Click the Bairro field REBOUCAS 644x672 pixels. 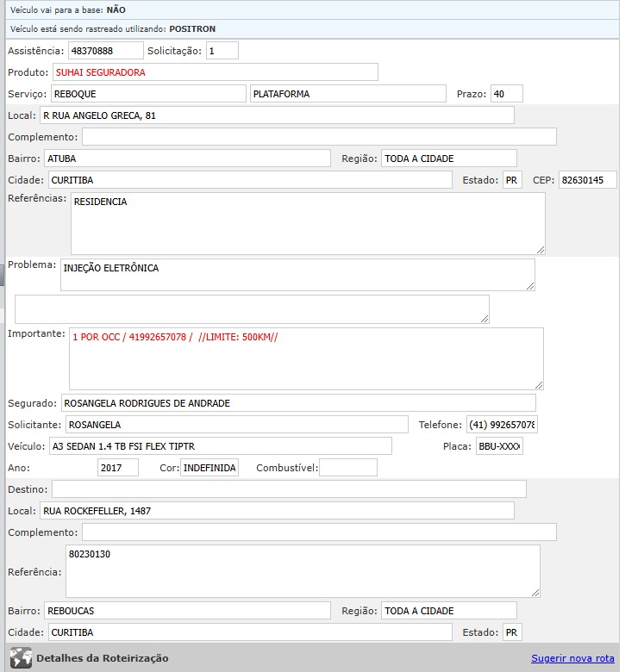click(x=187, y=610)
